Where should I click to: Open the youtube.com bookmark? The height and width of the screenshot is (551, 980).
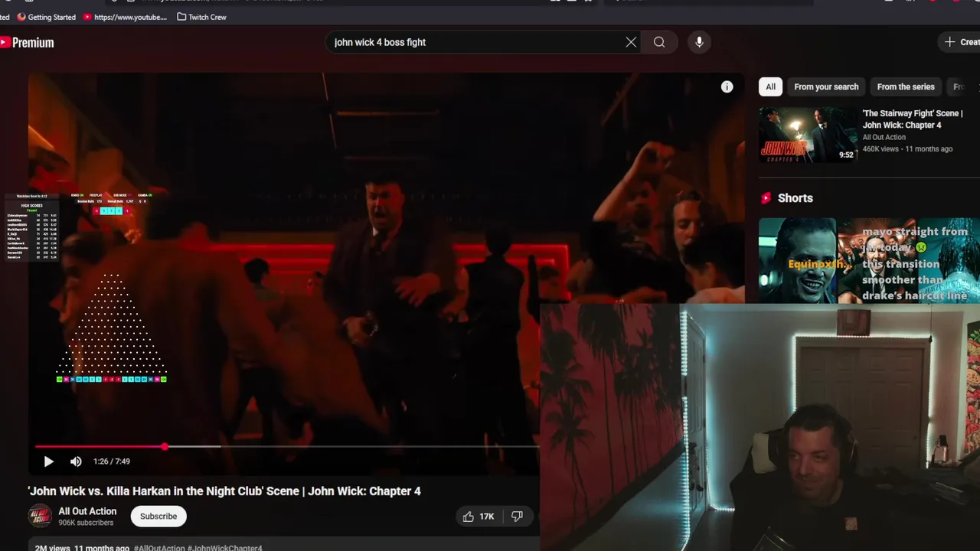point(124,17)
